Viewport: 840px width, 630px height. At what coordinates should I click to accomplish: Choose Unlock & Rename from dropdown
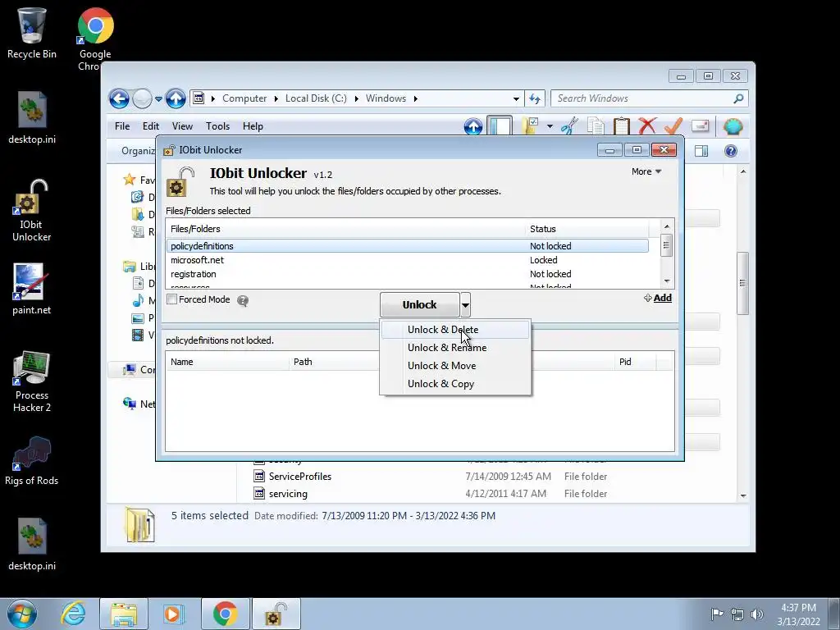[x=455, y=348]
